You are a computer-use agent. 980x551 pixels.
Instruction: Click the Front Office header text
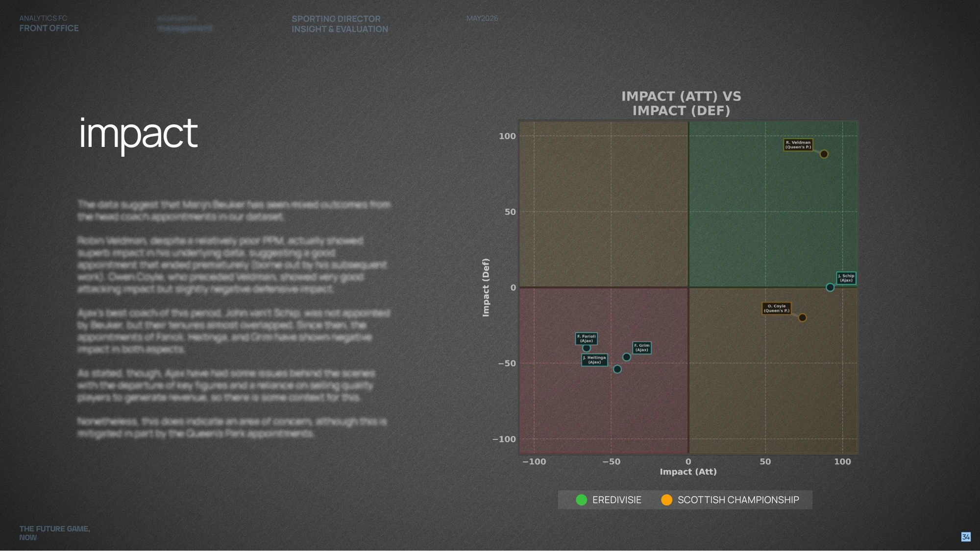click(x=49, y=28)
